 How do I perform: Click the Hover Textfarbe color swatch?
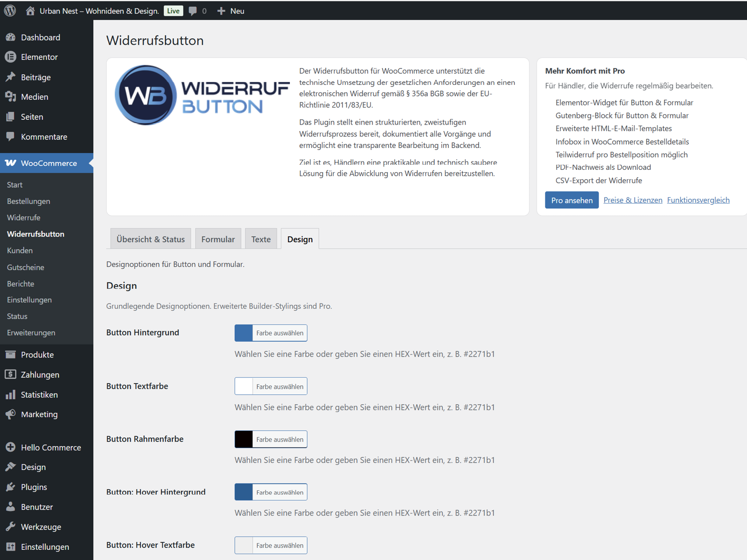[244, 545]
